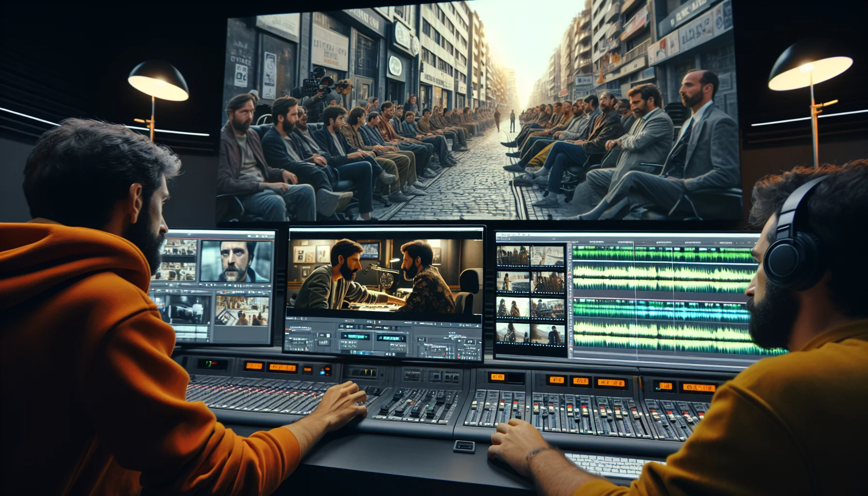The width and height of the screenshot is (868, 496).
Task: Click the left teal timecode display under the preview
Action: click(x=355, y=336)
